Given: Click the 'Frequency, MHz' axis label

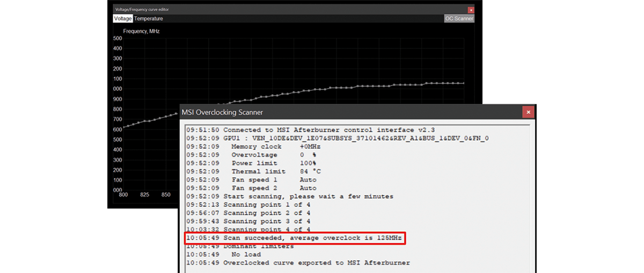Looking at the screenshot, I should point(141,31).
